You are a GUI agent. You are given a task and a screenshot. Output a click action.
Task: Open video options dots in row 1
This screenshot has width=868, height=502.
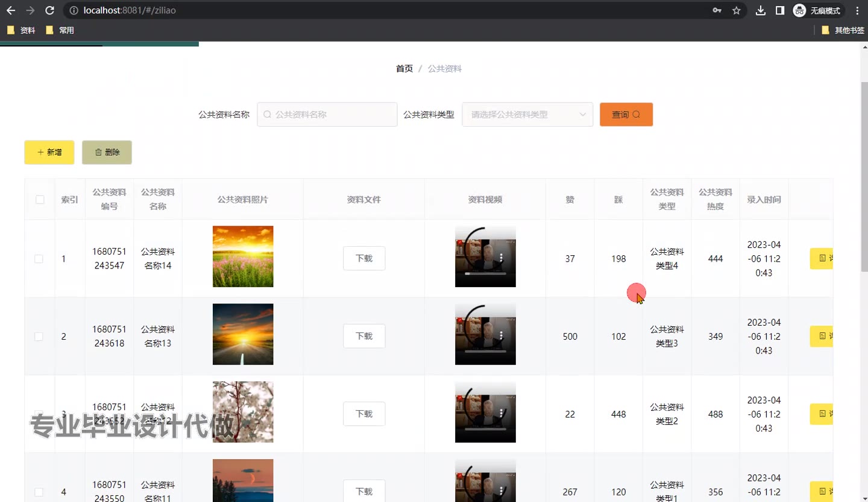502,258
